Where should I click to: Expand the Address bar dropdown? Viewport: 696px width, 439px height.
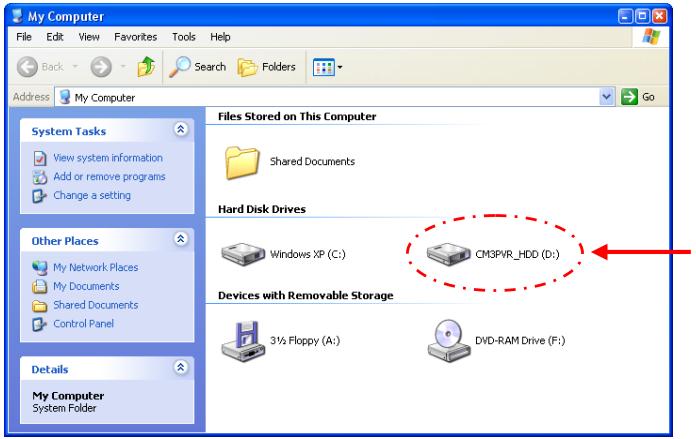606,96
